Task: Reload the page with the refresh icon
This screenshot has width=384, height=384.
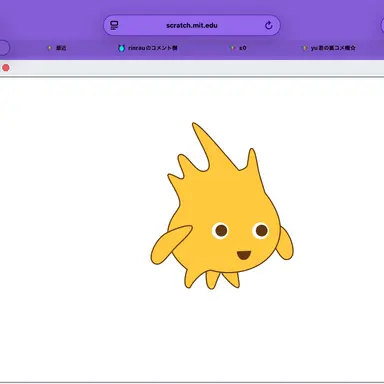Action: point(269,25)
